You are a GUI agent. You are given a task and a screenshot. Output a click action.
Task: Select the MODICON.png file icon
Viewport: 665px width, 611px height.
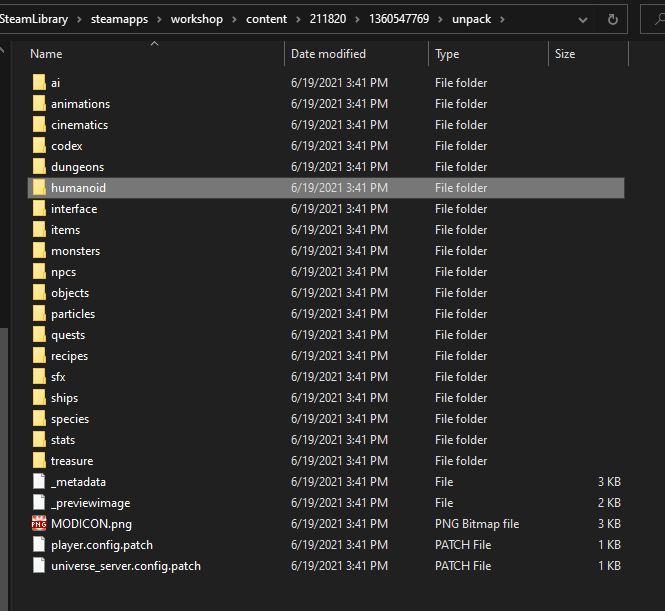[x=39, y=524]
